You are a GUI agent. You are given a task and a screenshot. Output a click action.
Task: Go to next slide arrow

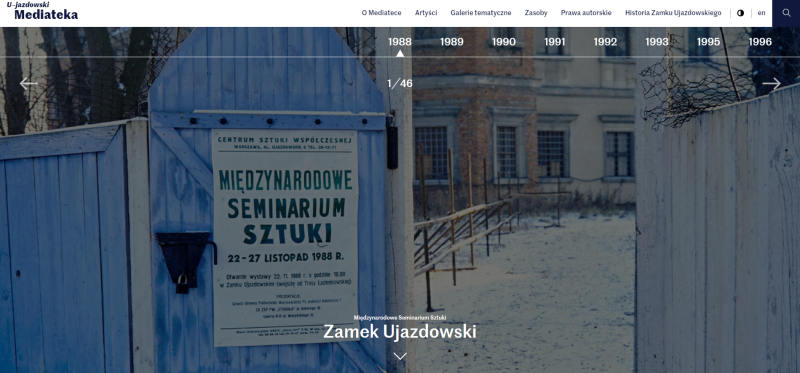tap(771, 84)
